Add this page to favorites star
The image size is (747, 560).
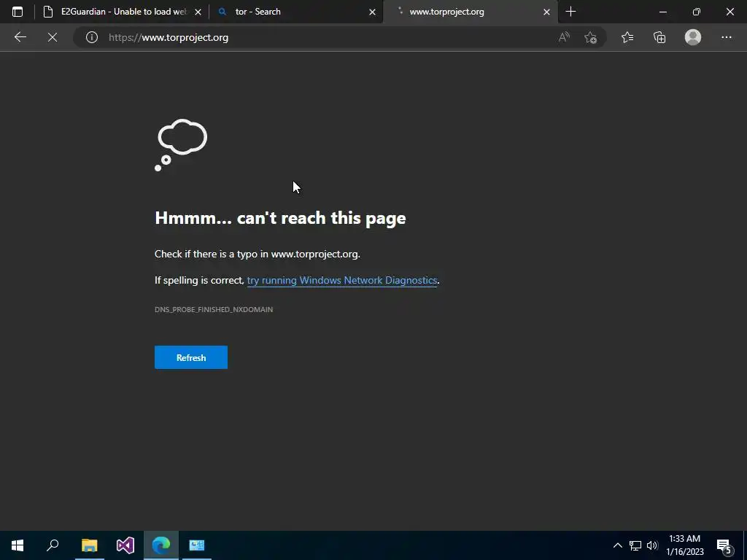click(591, 37)
